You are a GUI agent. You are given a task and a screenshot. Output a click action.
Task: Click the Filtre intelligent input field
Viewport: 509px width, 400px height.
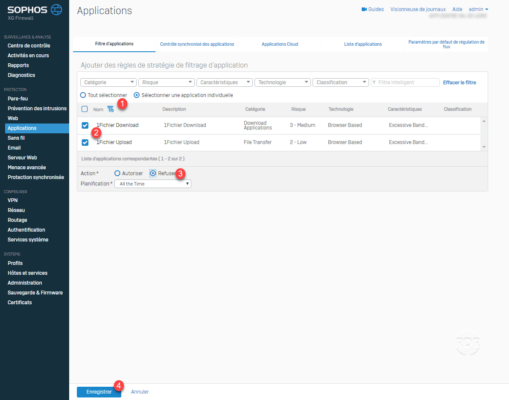pyautogui.click(x=405, y=82)
